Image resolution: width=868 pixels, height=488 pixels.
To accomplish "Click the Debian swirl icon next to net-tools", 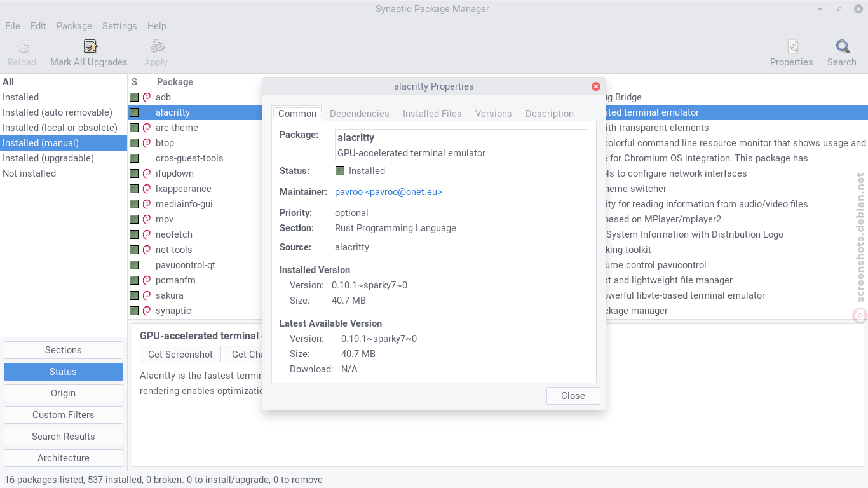I will point(147,250).
